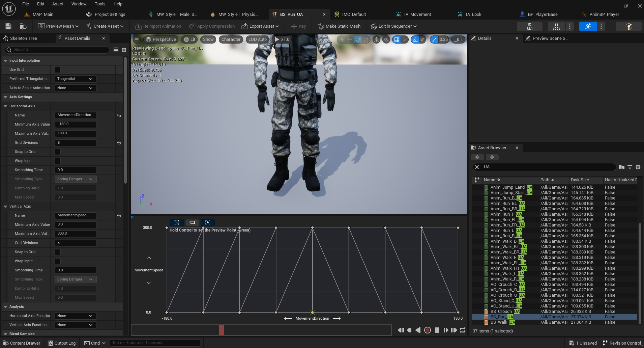Jump to the last frame of timeline
Viewport: 644px width, 348px height.
[x=454, y=330]
